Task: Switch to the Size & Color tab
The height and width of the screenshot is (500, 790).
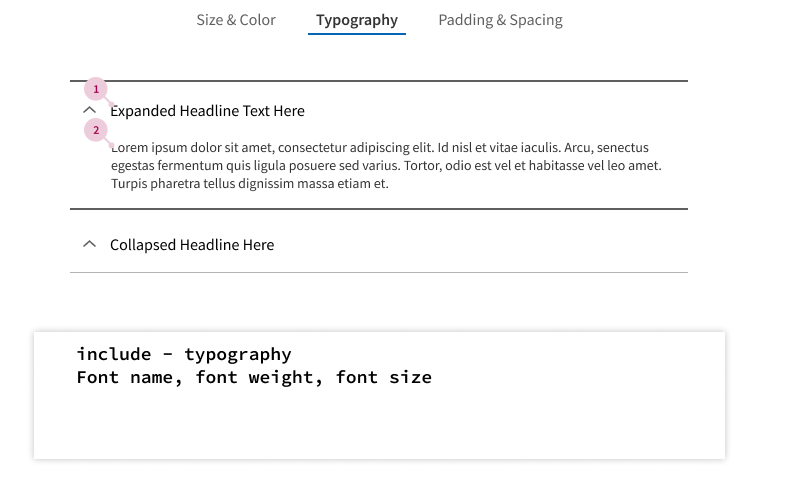Action: (x=236, y=20)
